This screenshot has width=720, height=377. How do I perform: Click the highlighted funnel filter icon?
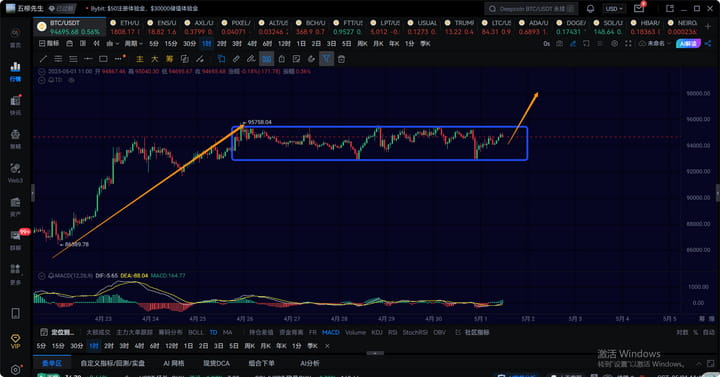(326, 59)
